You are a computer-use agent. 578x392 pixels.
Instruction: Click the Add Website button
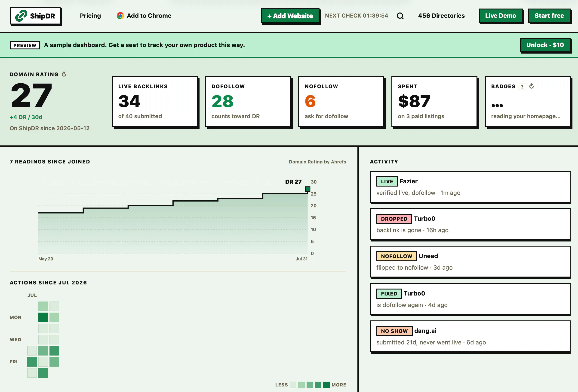(290, 16)
